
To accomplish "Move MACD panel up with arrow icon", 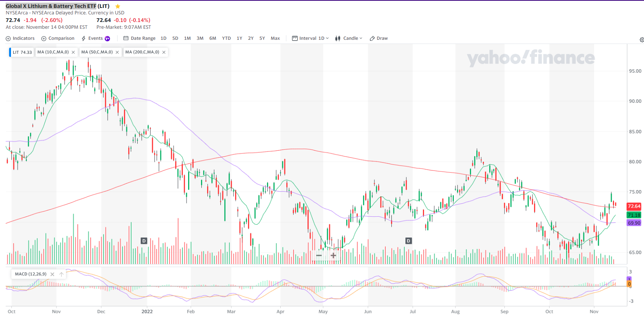I will pos(61,274).
